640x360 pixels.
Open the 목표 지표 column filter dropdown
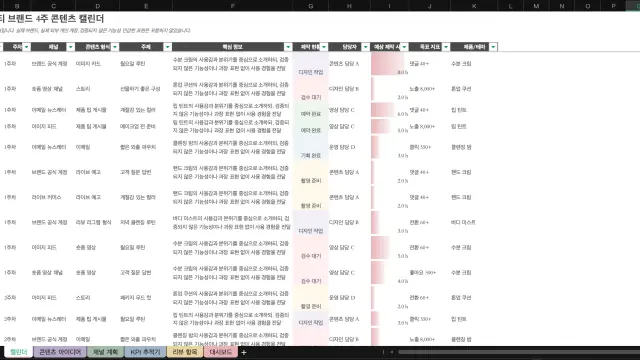point(446,47)
